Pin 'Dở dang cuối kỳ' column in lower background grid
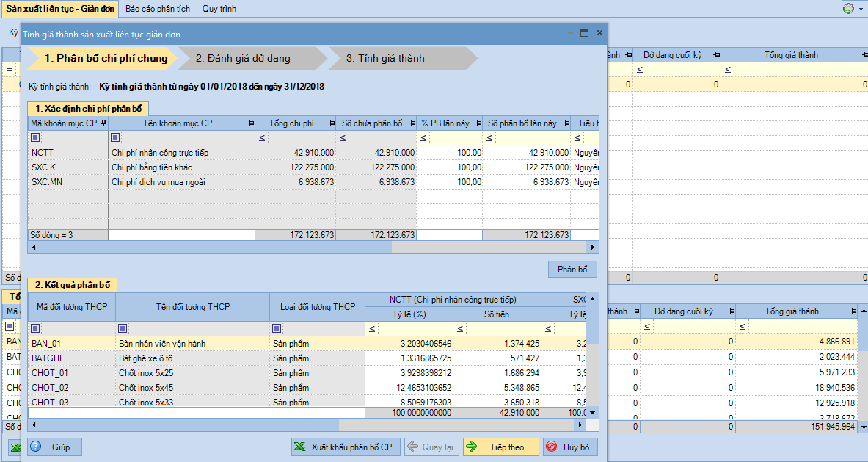This screenshot has width=868, height=462. [732, 311]
